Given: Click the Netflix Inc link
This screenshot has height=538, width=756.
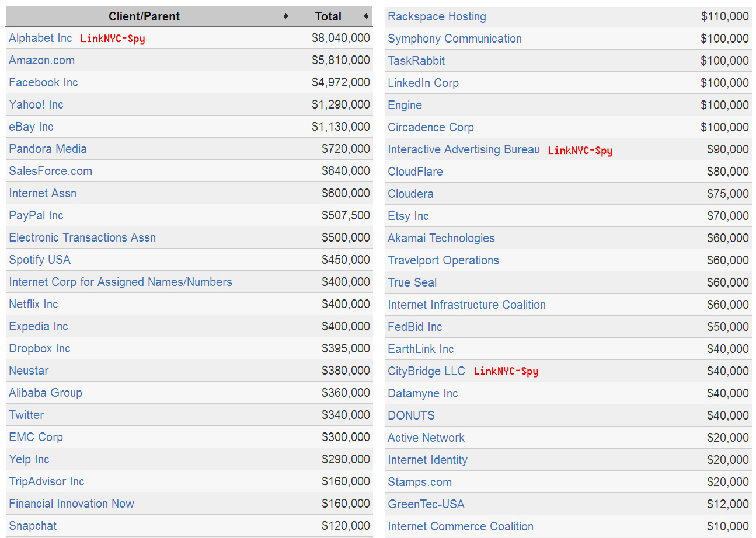Looking at the screenshot, I should coord(33,304).
